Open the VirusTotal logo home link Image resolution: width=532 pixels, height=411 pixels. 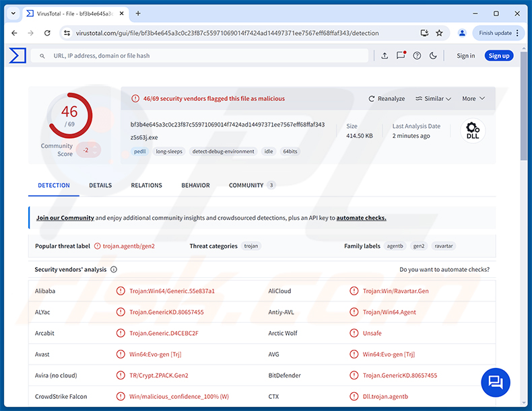18,56
